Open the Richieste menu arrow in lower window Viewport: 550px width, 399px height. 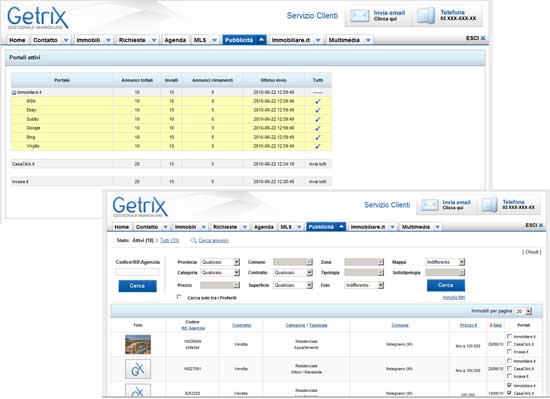(245, 227)
